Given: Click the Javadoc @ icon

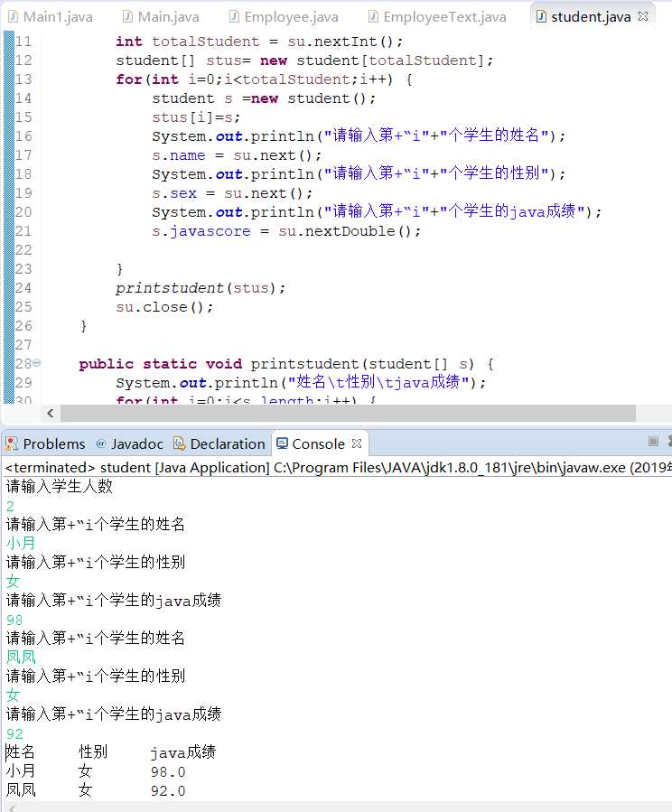Looking at the screenshot, I should click(101, 443).
